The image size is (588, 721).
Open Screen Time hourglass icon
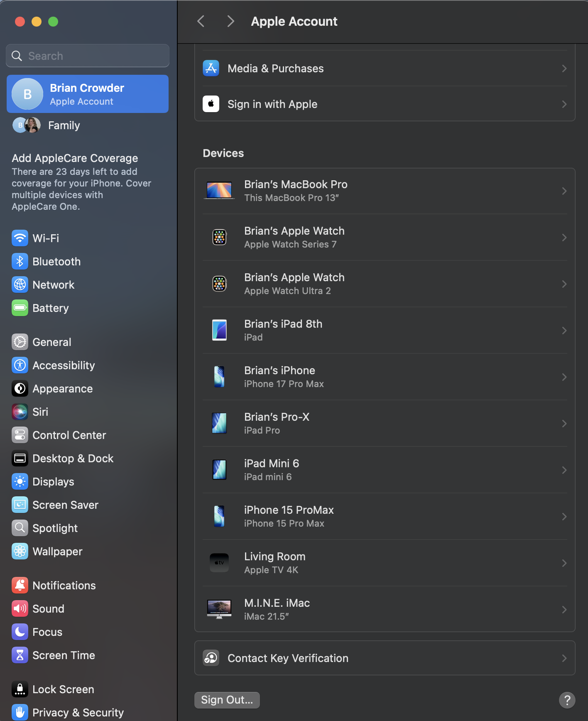(x=20, y=655)
